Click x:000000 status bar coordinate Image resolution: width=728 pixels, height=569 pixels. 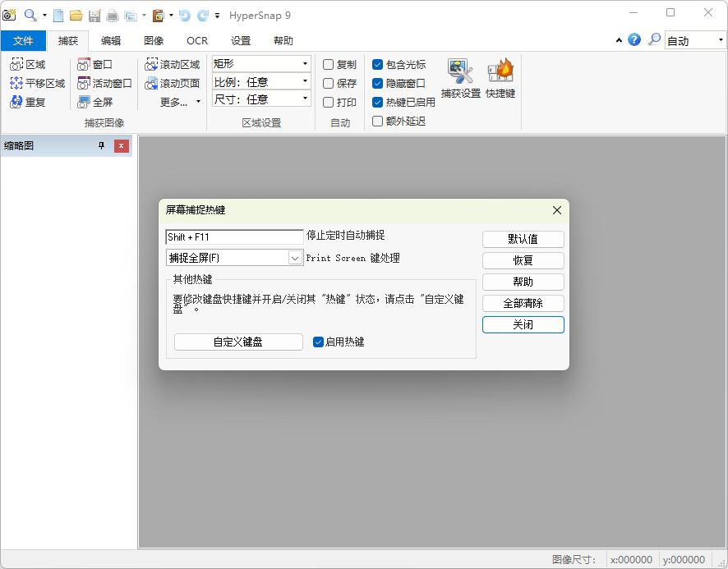tap(631, 560)
